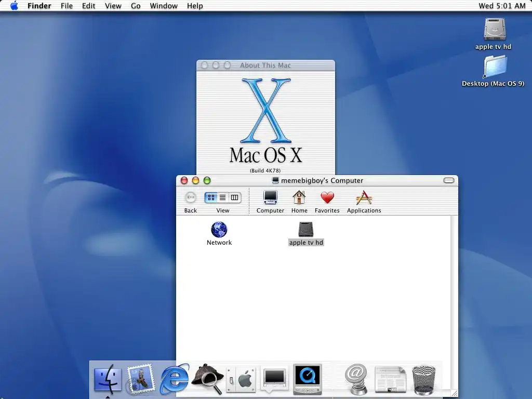
Task: Open the View menu
Action: (x=113, y=6)
